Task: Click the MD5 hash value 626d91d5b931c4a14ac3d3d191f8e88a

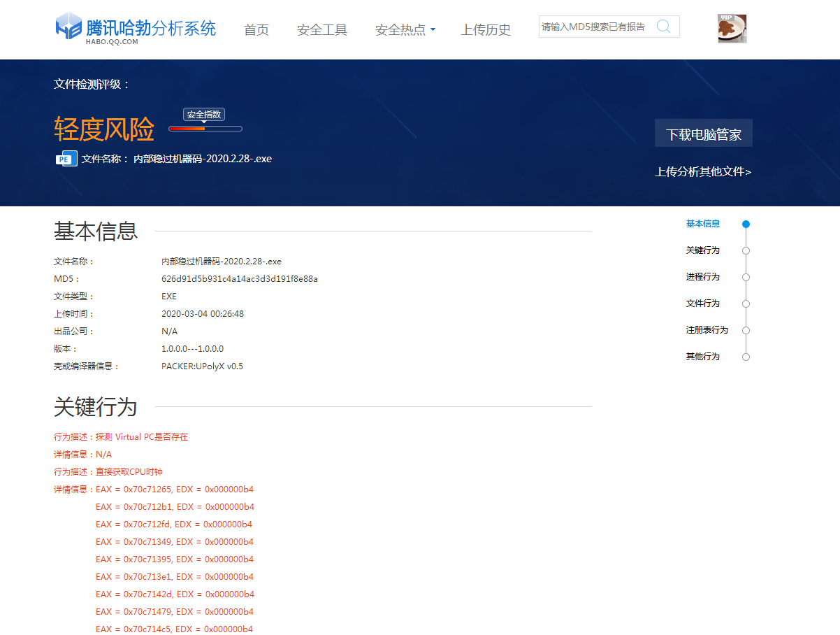Action: pyautogui.click(x=240, y=279)
